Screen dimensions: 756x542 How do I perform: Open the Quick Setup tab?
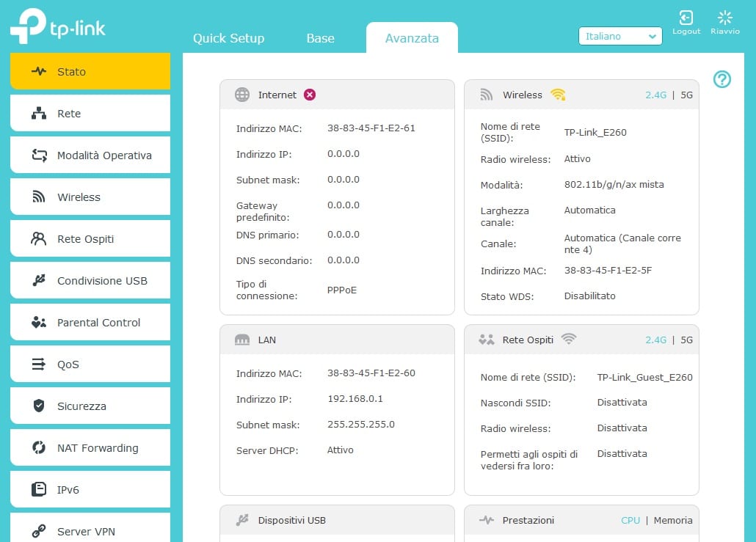click(228, 38)
